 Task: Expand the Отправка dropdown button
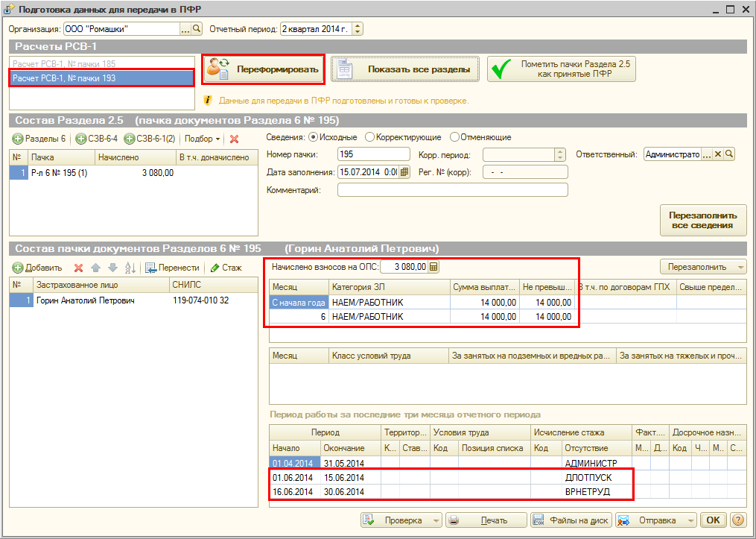pyautogui.click(x=690, y=520)
